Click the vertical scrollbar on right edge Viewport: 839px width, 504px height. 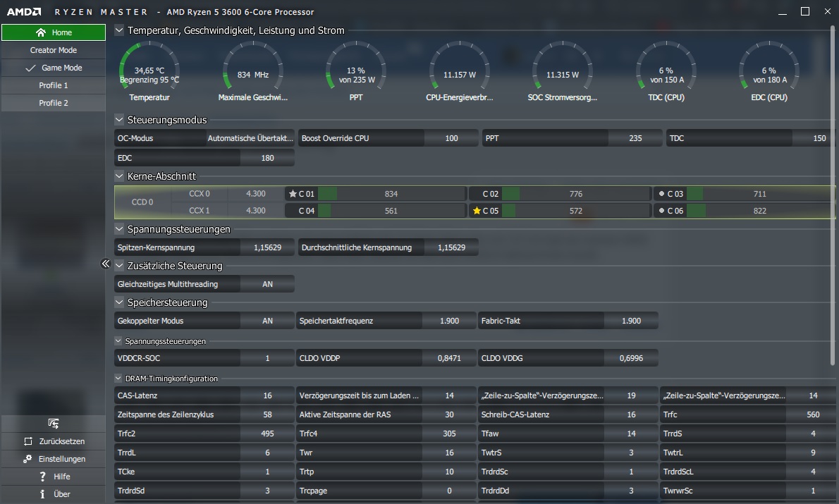(x=833, y=195)
